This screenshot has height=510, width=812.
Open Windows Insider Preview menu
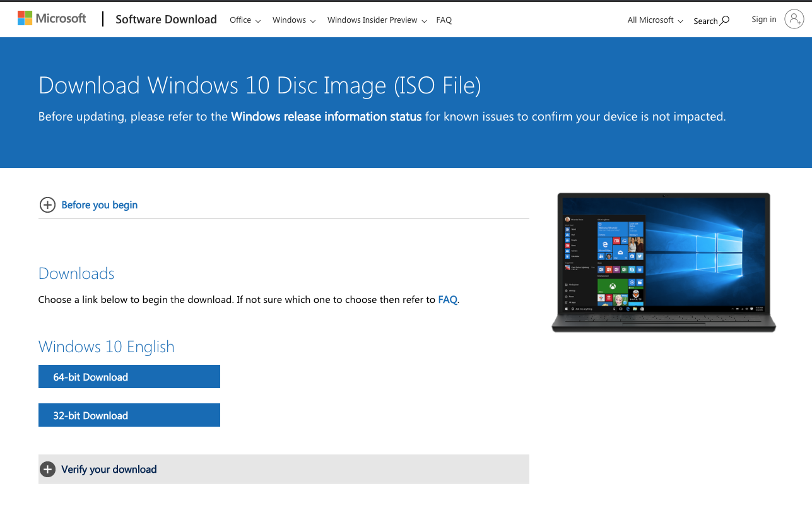click(377, 20)
